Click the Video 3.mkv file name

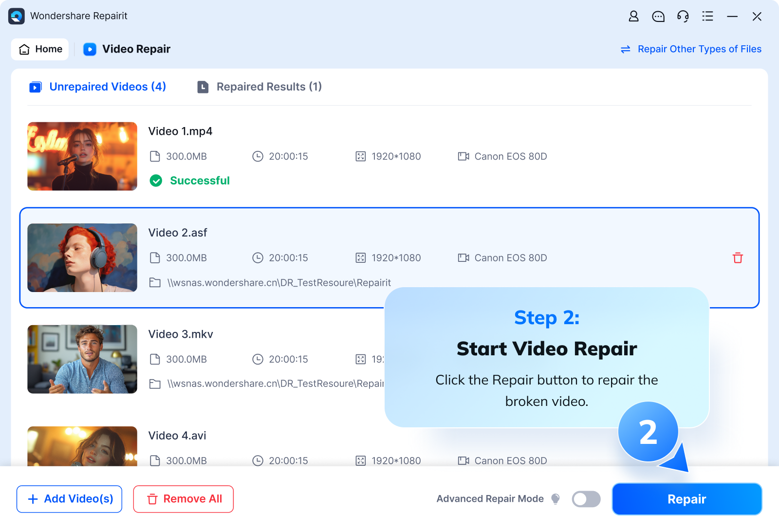point(181,334)
